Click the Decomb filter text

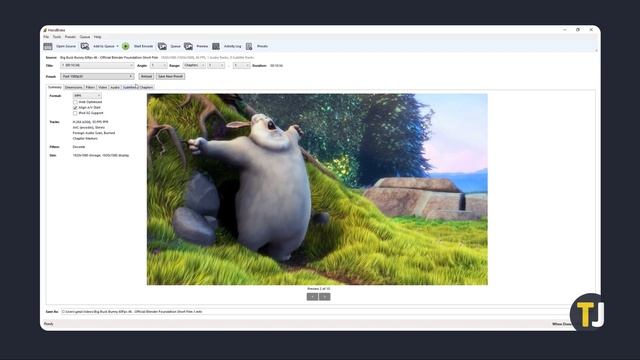[79, 147]
